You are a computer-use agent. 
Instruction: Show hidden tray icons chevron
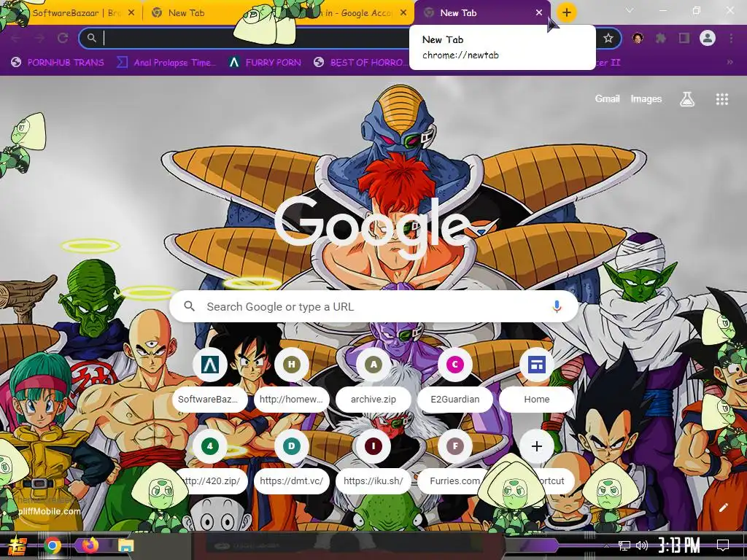(x=606, y=545)
